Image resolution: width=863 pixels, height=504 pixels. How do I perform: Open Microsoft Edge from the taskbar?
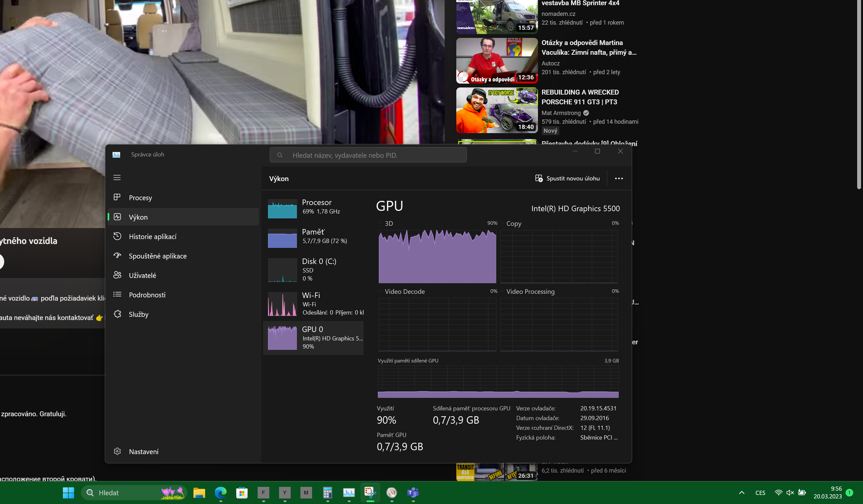pos(221,492)
